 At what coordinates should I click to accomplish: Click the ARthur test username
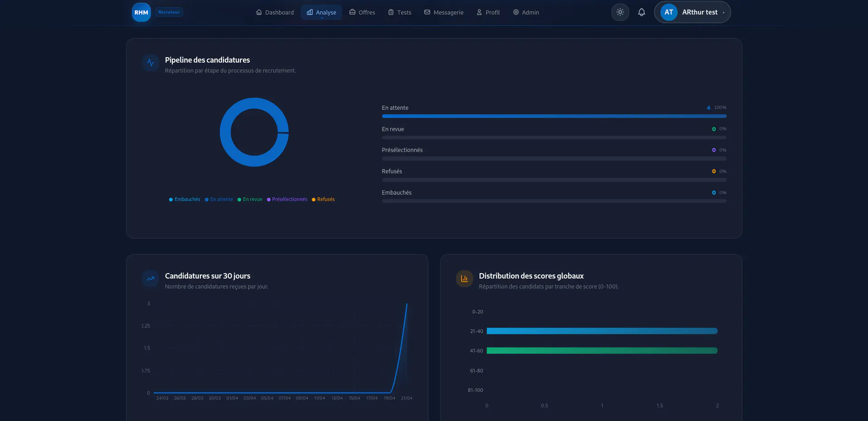coord(700,12)
